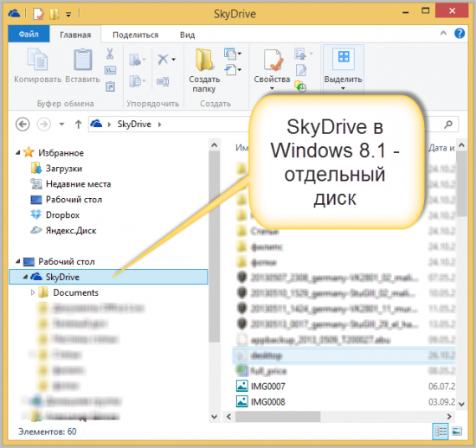Open the Файл menu tab
Screen dimensions: 476x448
[x=29, y=34]
